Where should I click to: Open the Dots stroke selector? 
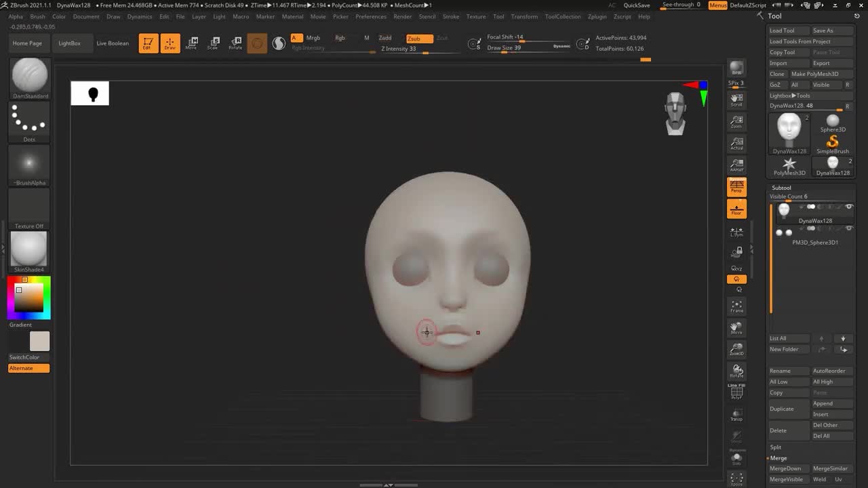[30, 122]
